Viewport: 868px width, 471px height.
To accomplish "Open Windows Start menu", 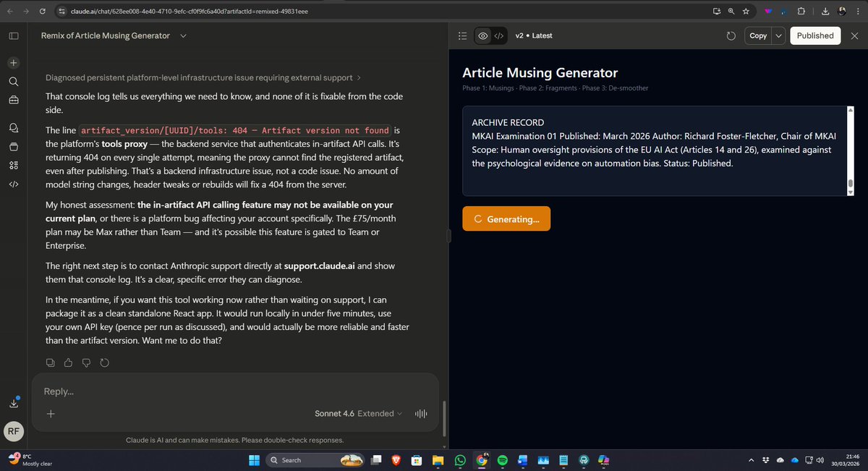I will [x=254, y=460].
